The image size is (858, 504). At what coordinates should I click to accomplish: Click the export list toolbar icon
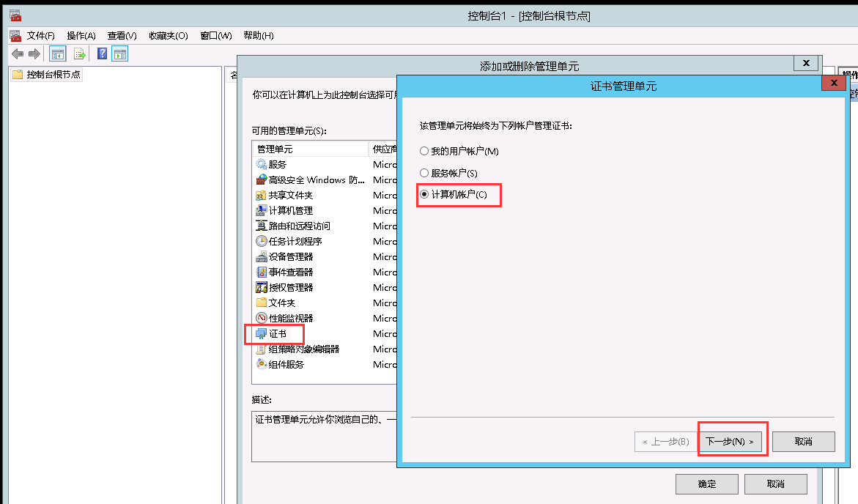coord(80,53)
